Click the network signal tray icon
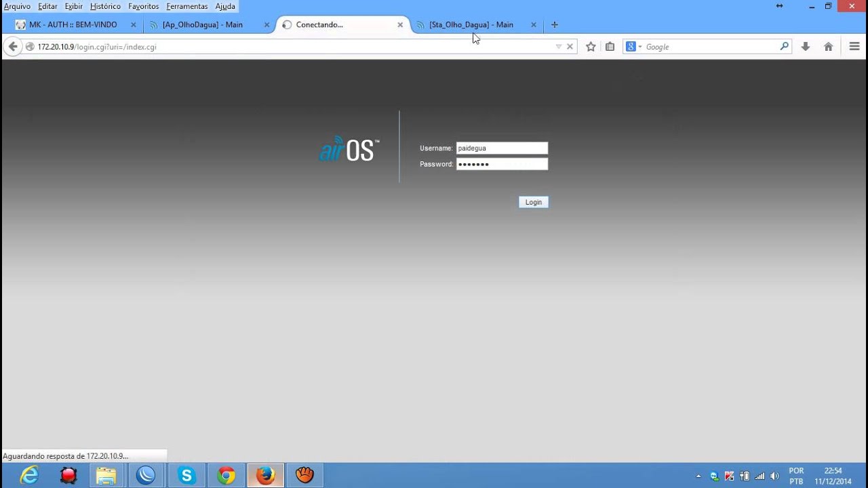Screen dimensions: 868x488 (759, 476)
